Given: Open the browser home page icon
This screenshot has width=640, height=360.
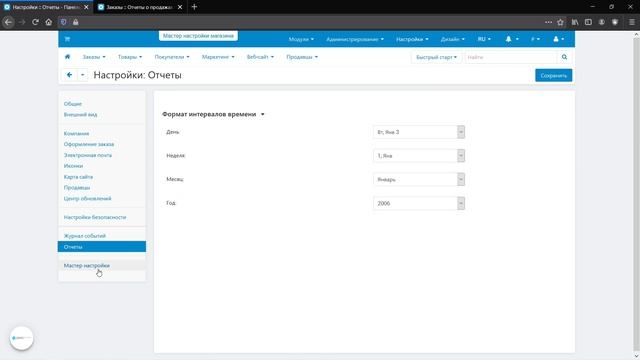Looking at the screenshot, I should pyautogui.click(x=49, y=22).
